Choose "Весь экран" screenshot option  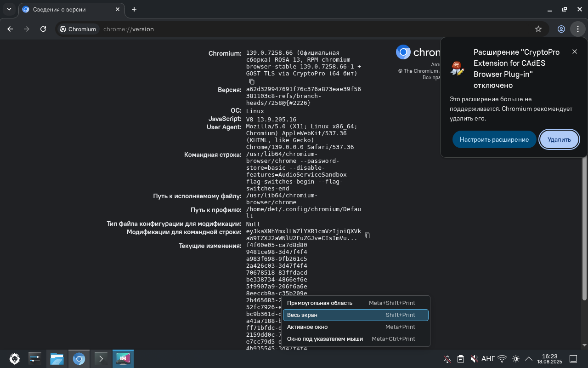[356, 315]
